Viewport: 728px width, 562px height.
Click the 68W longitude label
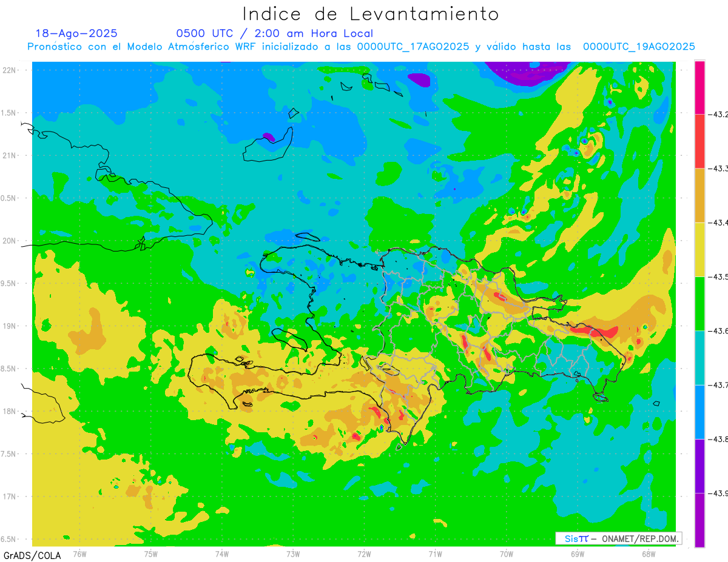(x=649, y=554)
